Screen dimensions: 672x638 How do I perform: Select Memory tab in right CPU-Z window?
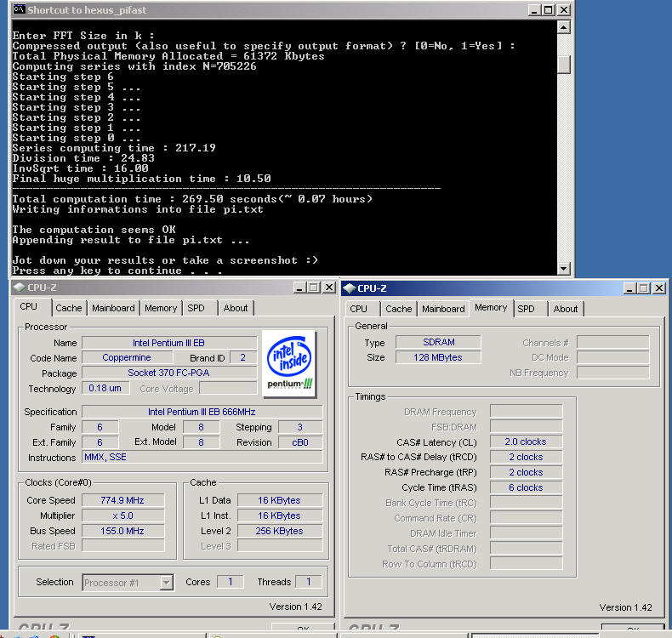[491, 308]
